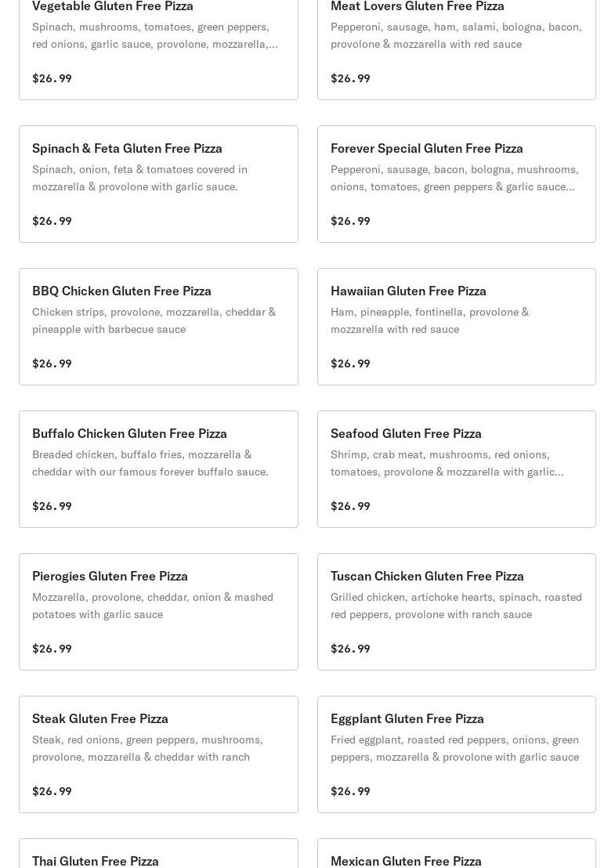615x868 pixels.
Task: Open Buffalo Chicken Gluten Free Pizza
Action: (x=129, y=433)
